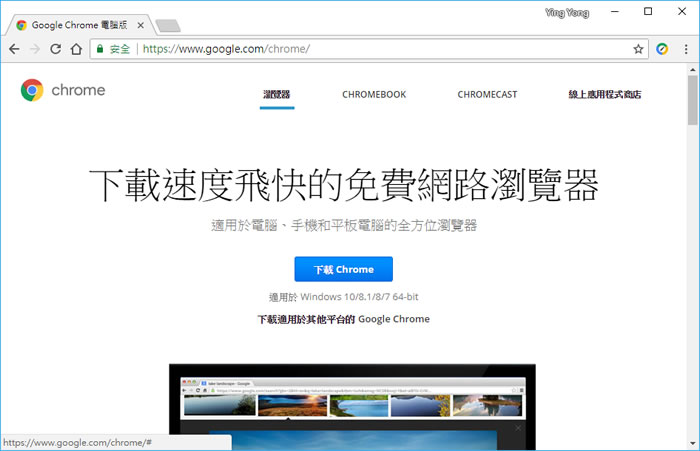Click the Ying Yong profile name button

click(567, 13)
